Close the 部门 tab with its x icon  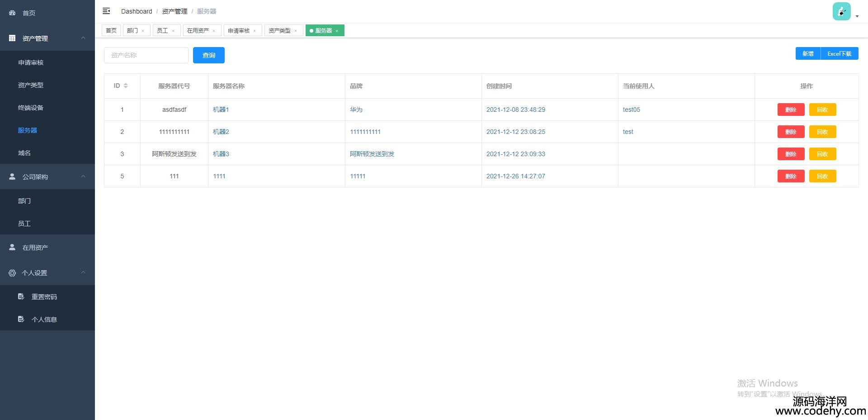coord(143,31)
